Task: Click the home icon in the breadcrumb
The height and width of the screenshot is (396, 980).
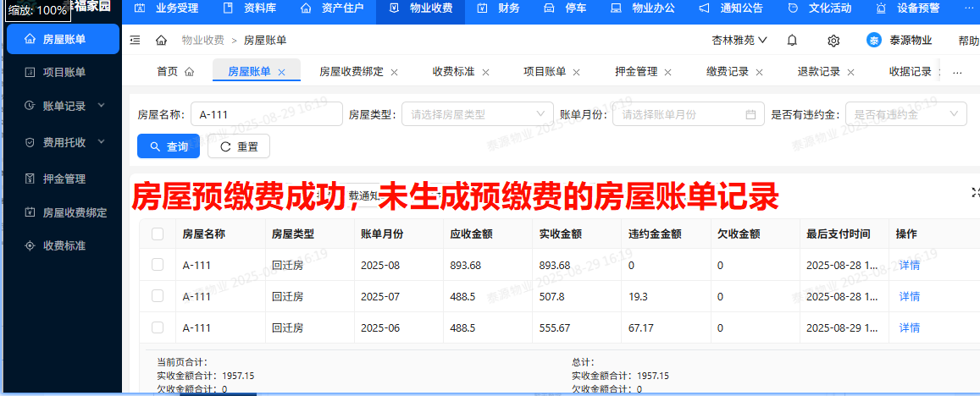Action: pyautogui.click(x=161, y=41)
